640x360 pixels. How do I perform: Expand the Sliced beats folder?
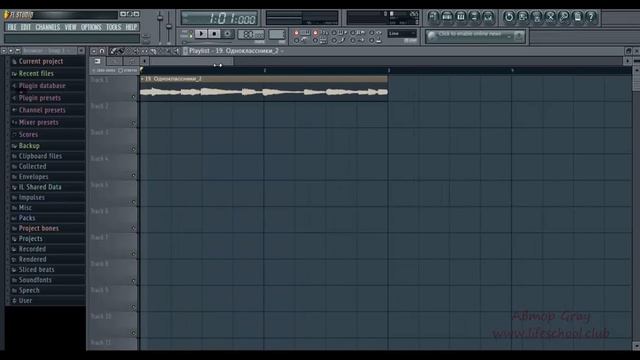pos(14,270)
